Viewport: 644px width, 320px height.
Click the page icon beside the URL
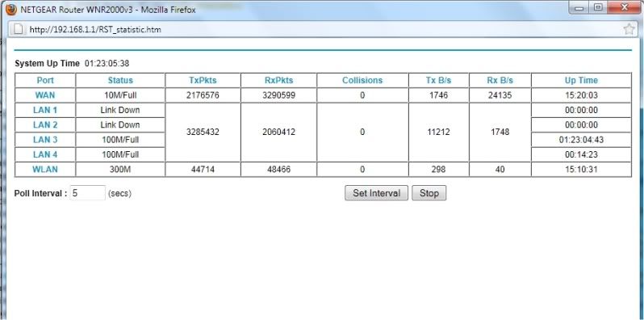[x=18, y=29]
